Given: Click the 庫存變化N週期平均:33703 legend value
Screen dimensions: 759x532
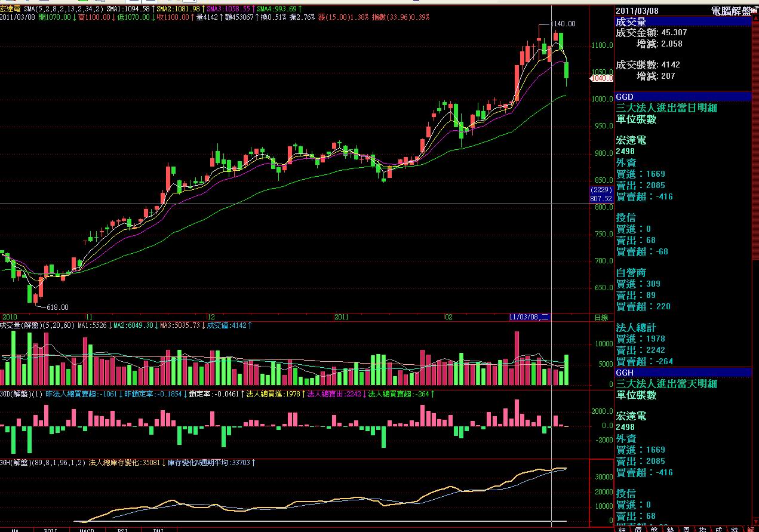Looking at the screenshot, I should (211, 463).
